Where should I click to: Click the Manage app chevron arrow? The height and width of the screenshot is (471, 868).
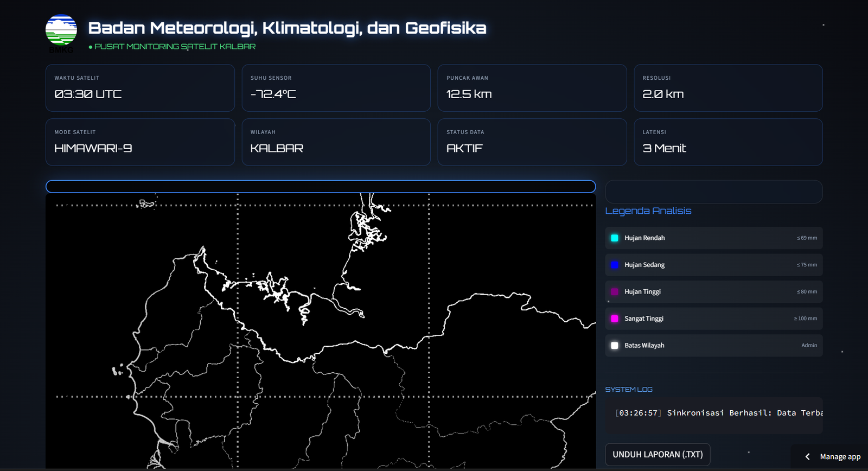pos(807,457)
